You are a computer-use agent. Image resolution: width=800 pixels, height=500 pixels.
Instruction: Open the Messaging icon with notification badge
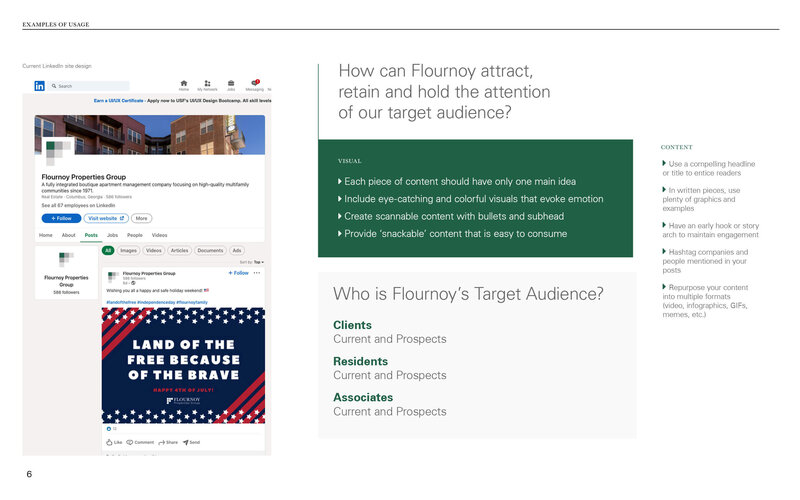tap(254, 83)
